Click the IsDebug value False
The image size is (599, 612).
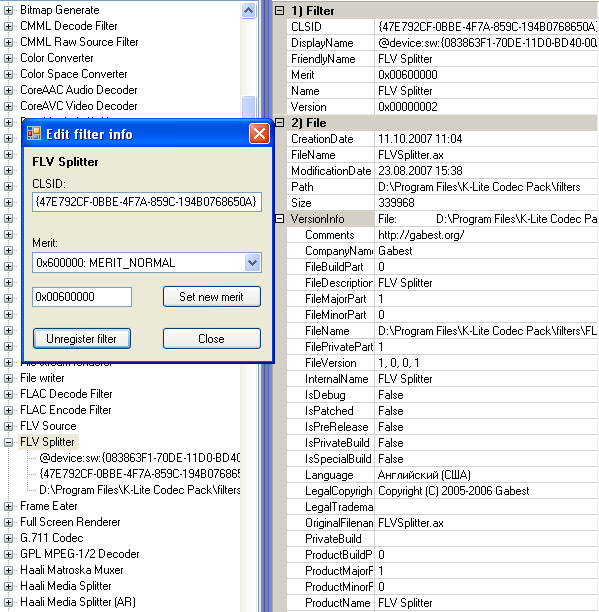(391, 395)
